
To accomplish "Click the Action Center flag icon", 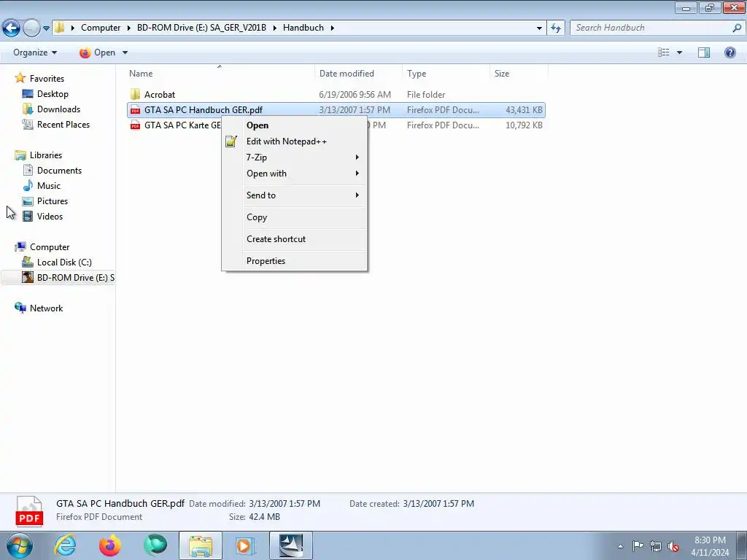I will tap(638, 545).
